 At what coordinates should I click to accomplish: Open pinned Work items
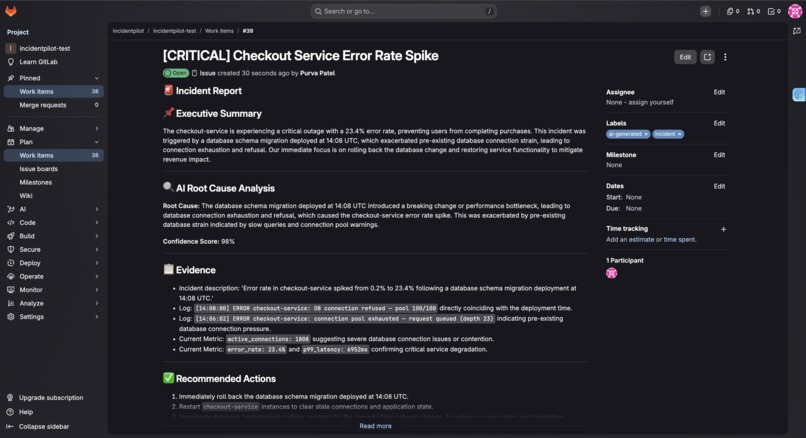(53, 92)
